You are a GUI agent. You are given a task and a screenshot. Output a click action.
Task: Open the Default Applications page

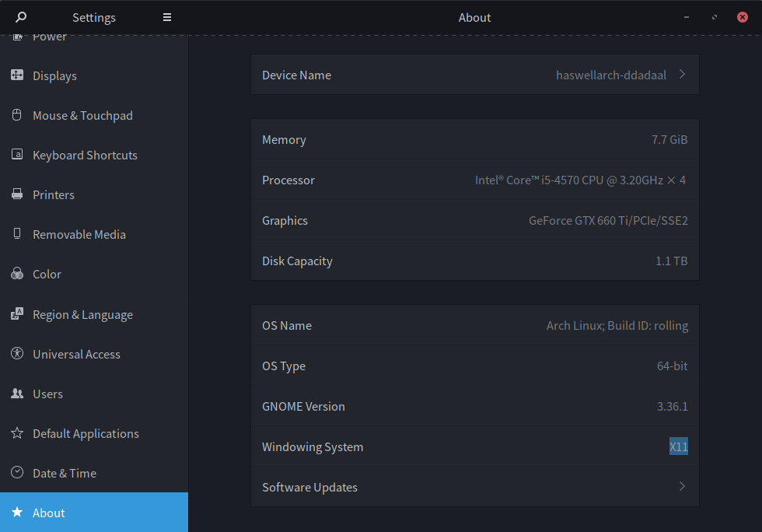coord(86,433)
